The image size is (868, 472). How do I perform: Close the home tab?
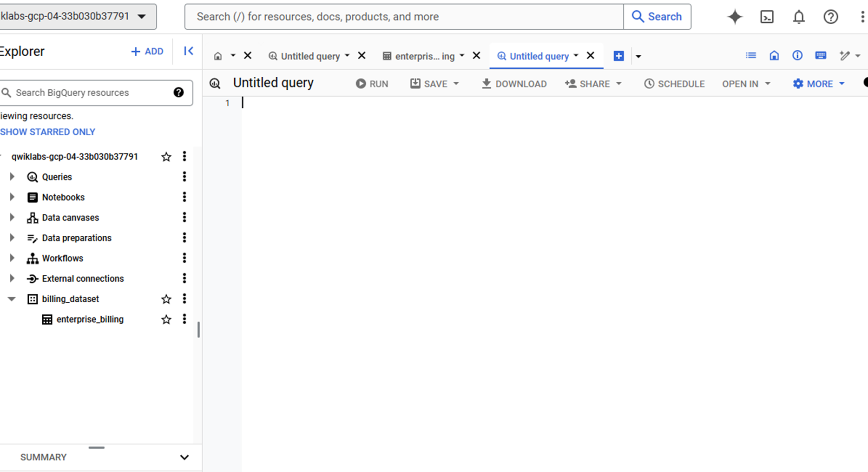248,56
